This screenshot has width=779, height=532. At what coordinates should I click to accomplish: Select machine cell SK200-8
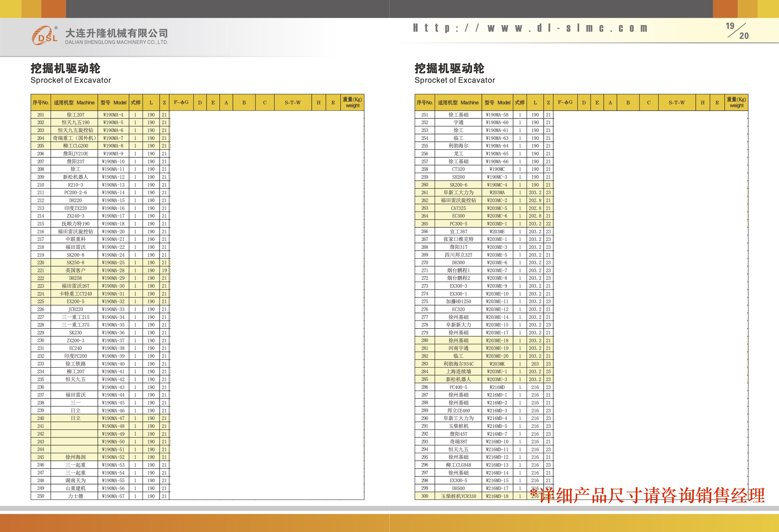[74, 255]
